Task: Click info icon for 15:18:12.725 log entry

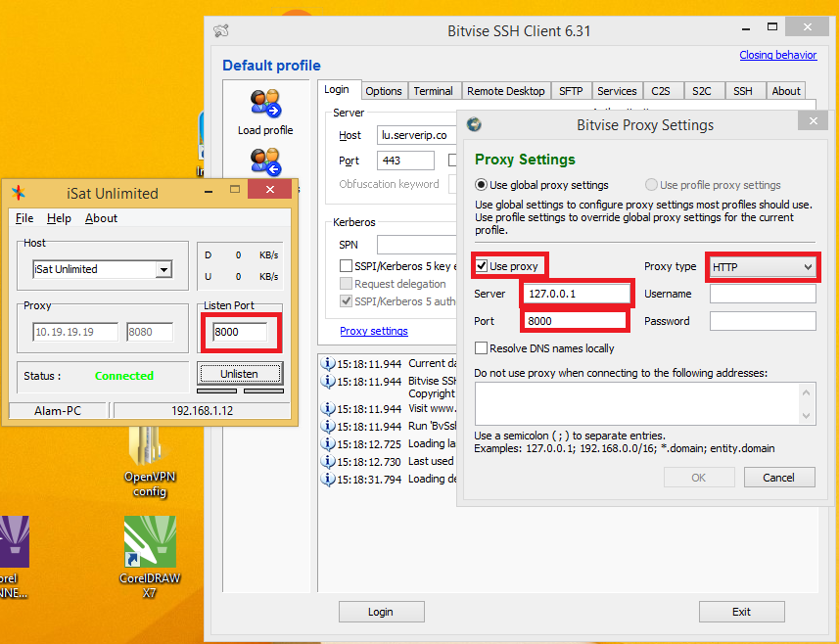Action: pyautogui.click(x=327, y=444)
